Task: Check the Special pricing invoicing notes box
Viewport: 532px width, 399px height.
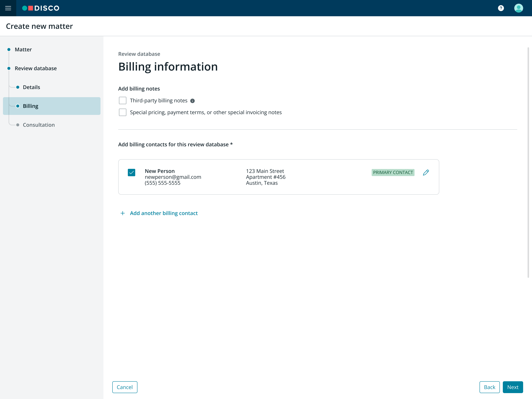Action: (x=123, y=112)
